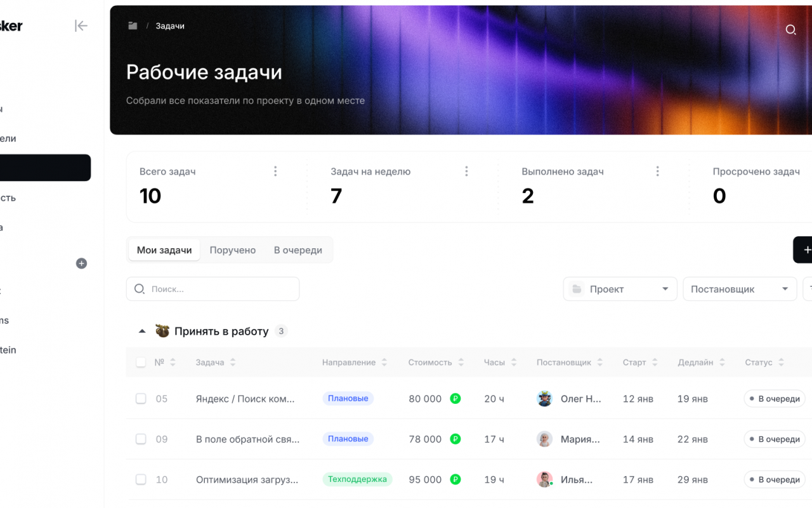Screen dimensions: 812x508
Task: Open the Постановщик dropdown filter
Action: click(x=740, y=289)
